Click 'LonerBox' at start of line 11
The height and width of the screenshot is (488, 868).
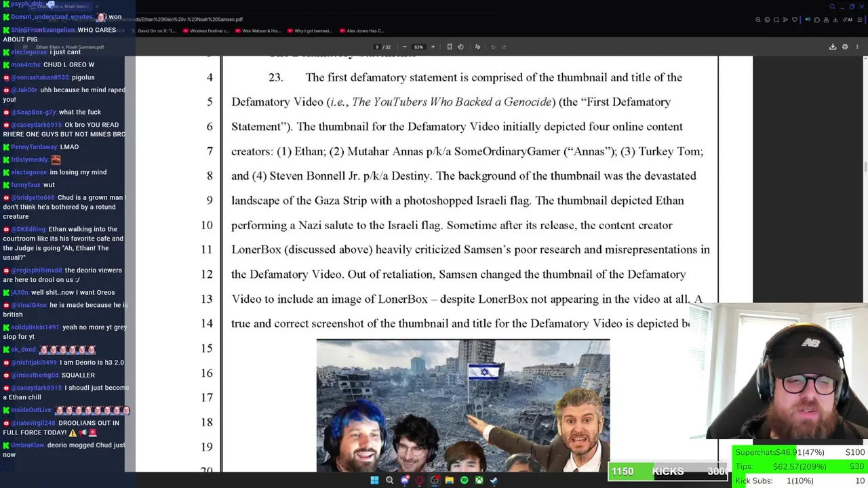[256, 249]
